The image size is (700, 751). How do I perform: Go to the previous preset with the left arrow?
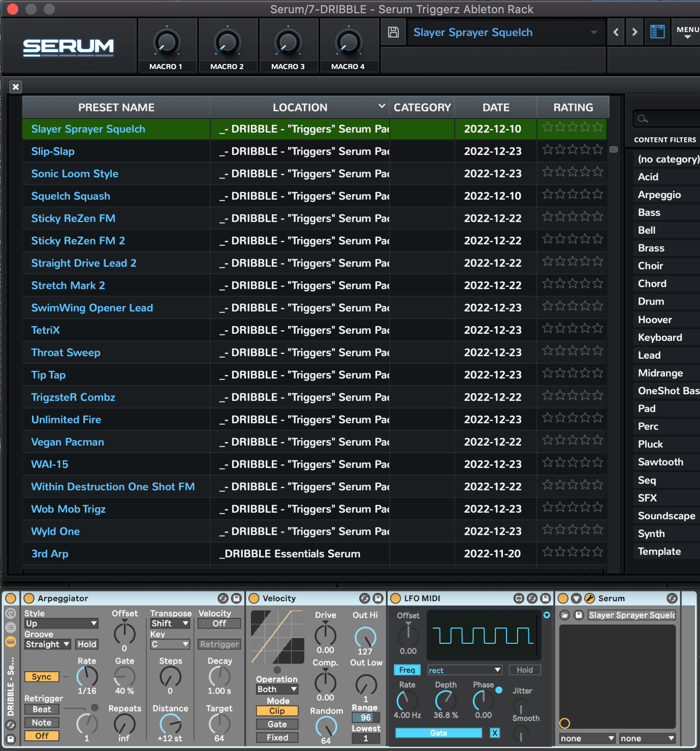616,32
